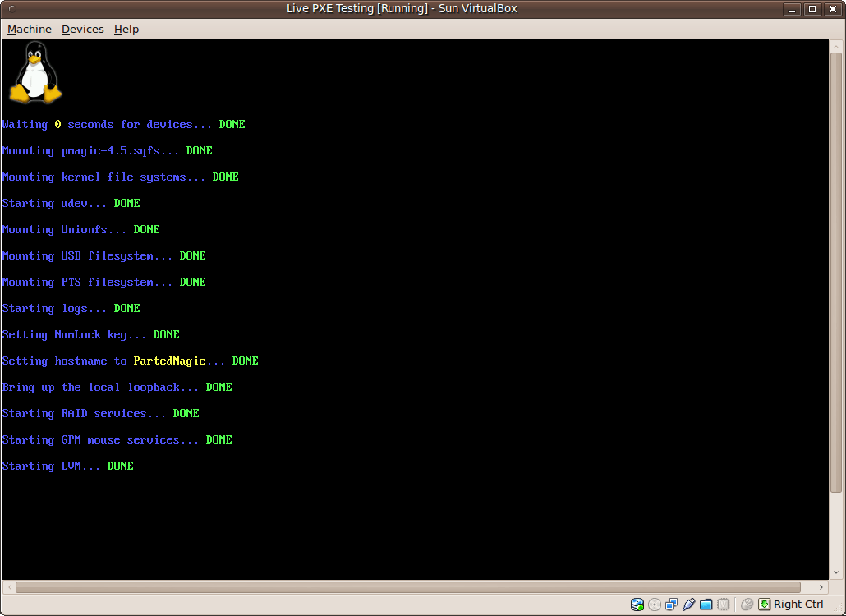Click the Tux penguin logo in console

pos(34,72)
